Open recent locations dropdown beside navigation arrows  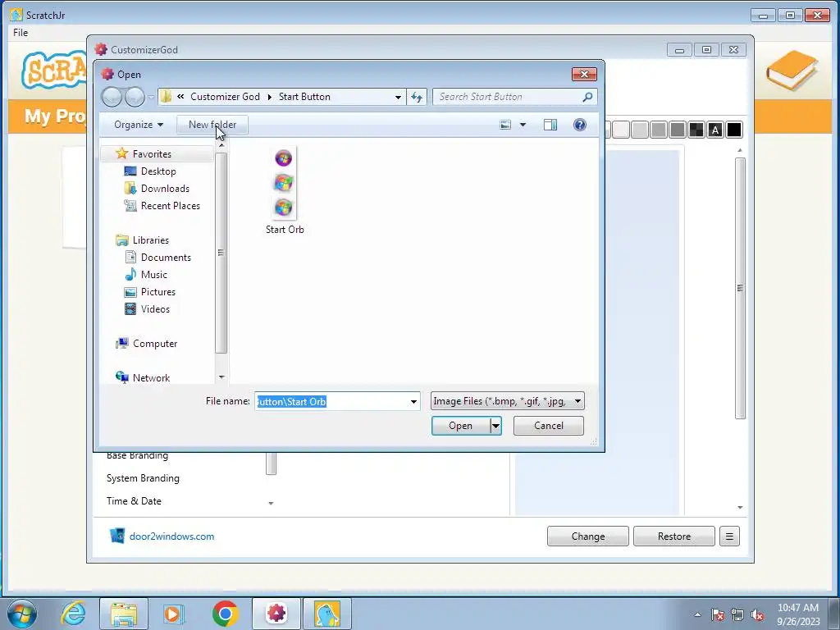152,97
